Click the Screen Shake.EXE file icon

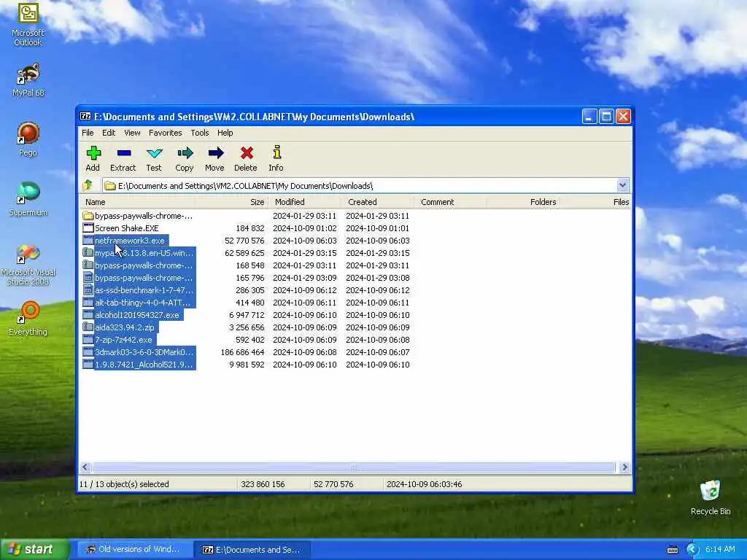coord(88,228)
